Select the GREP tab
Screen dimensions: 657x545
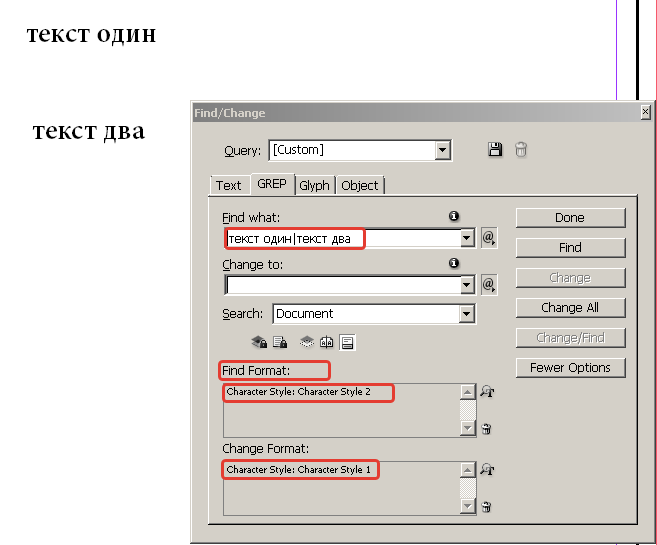point(272,184)
